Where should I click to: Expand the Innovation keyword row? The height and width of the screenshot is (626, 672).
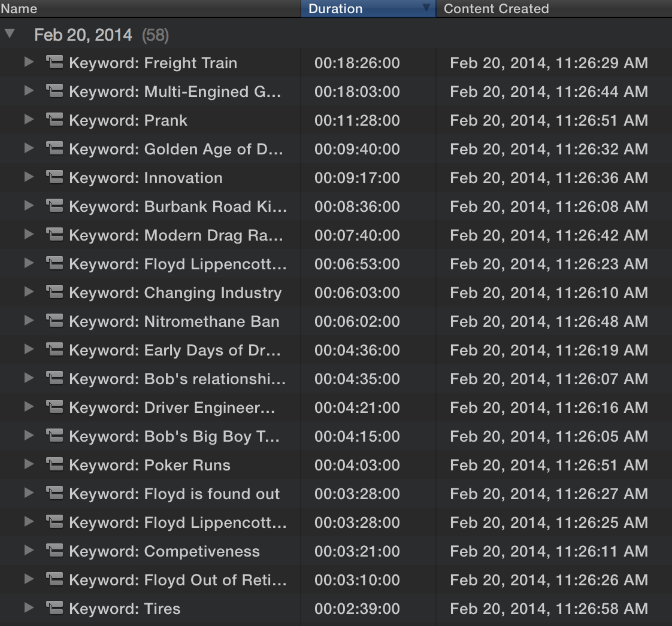[x=29, y=177]
